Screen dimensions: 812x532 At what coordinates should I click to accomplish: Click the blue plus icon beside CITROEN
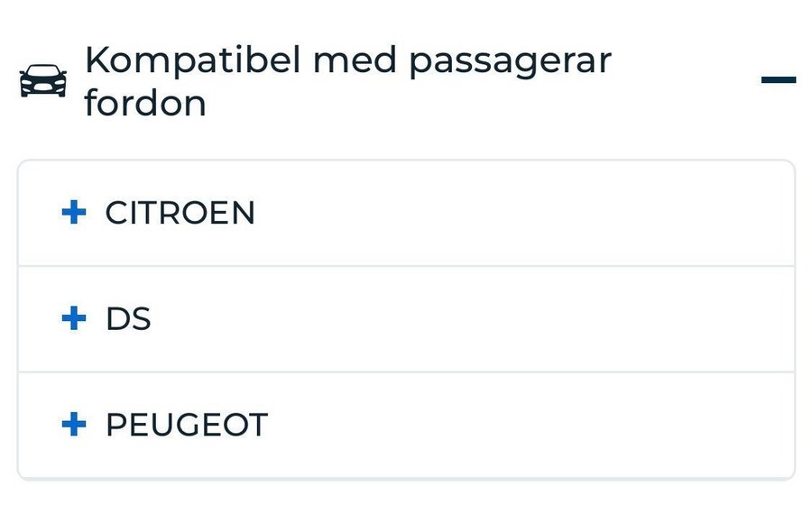[x=74, y=213]
